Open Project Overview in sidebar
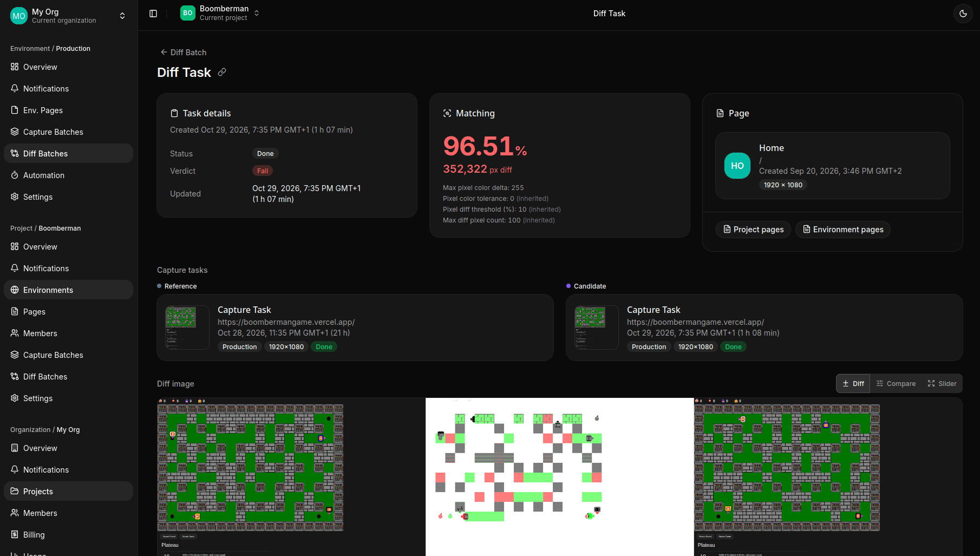This screenshot has height=556, width=980. coord(69,247)
